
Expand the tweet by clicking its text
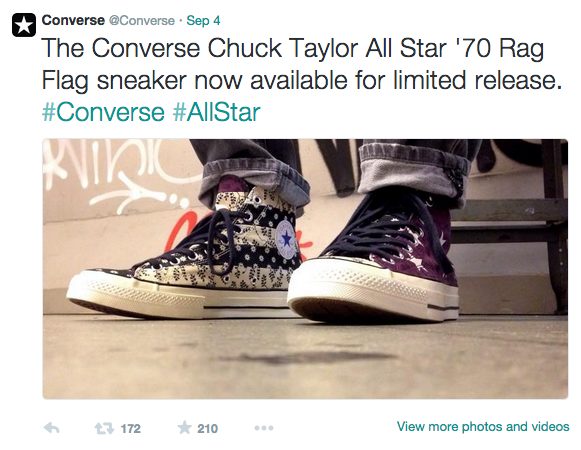(x=300, y=64)
